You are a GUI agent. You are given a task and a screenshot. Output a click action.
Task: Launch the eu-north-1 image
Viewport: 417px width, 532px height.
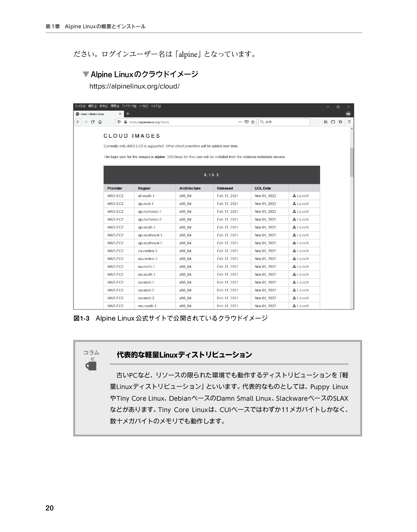(x=301, y=267)
